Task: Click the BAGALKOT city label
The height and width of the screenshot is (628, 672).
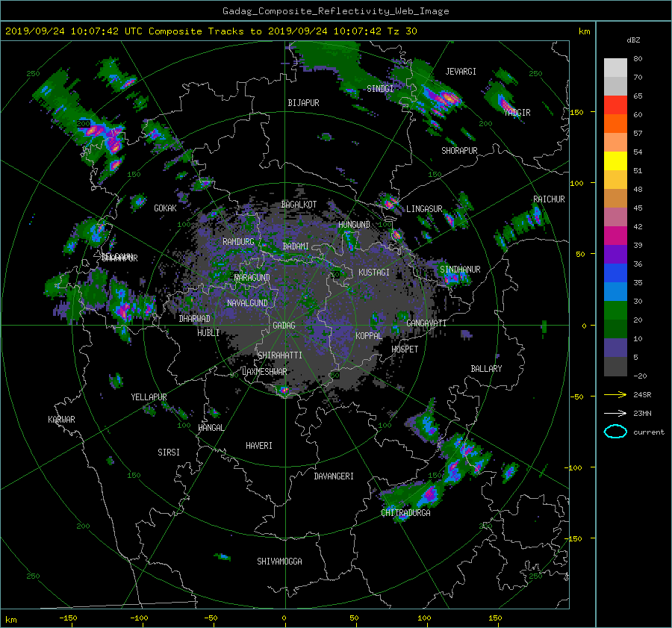Action: (x=299, y=205)
